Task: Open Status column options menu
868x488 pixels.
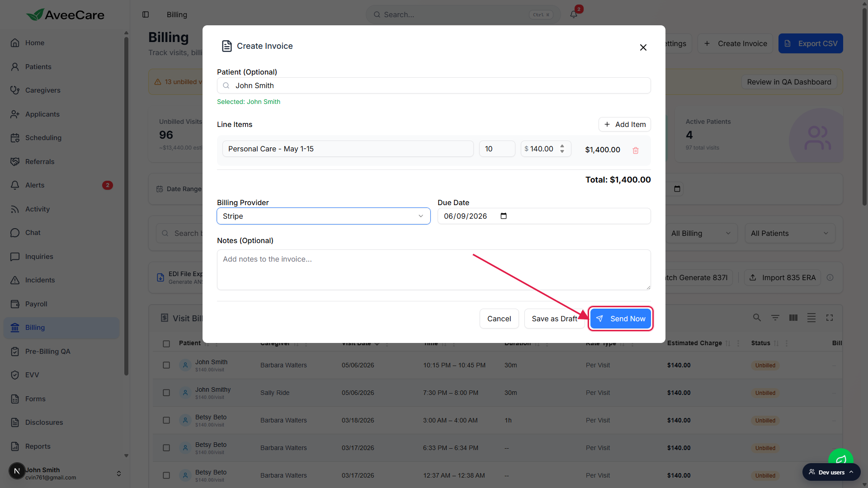Action: [x=787, y=343]
